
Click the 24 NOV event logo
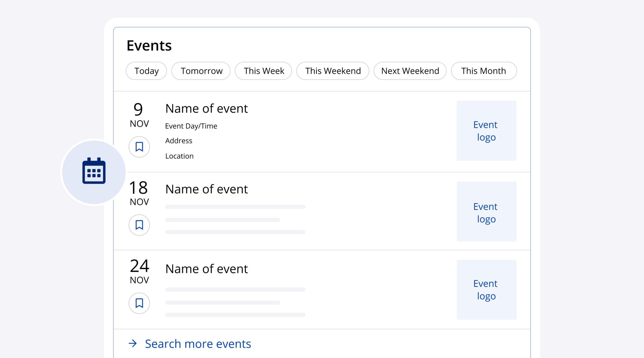pos(486,290)
